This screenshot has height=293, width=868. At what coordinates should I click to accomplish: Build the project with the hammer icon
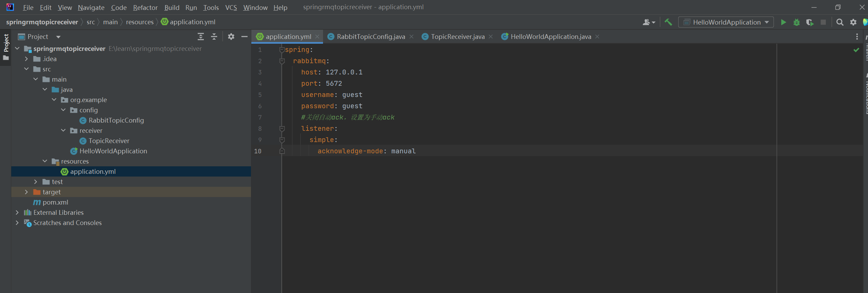click(x=668, y=22)
